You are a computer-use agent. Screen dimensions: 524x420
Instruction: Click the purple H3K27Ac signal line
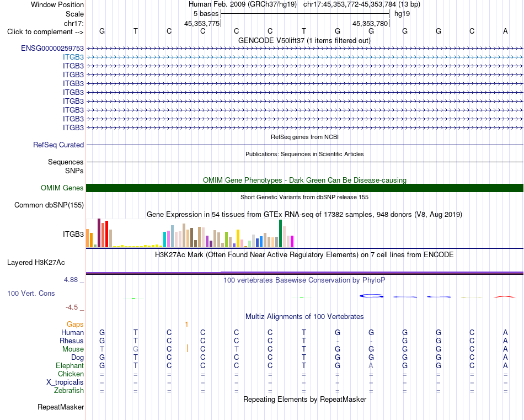(304, 273)
